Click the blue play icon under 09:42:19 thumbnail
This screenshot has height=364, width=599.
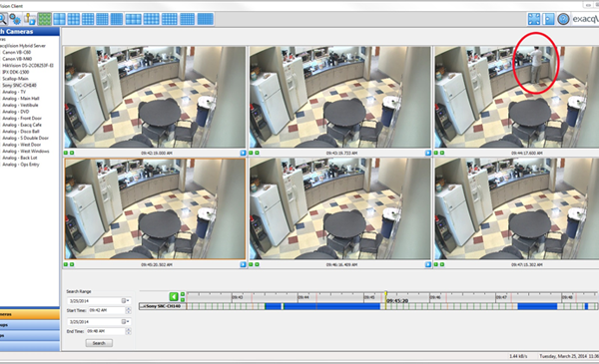pyautogui.click(x=243, y=153)
